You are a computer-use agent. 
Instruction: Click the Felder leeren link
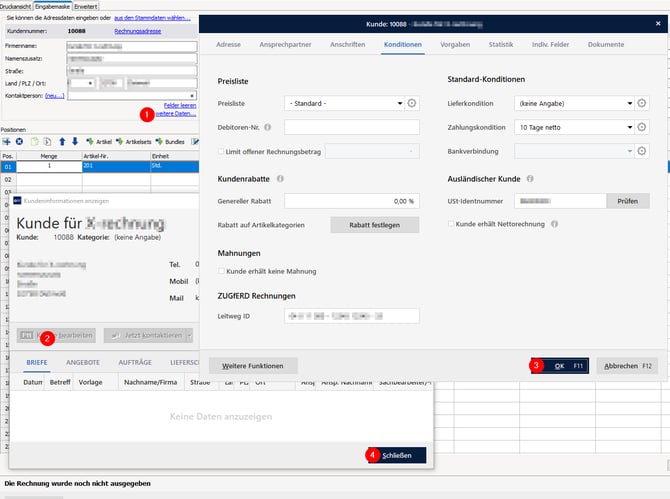180,105
